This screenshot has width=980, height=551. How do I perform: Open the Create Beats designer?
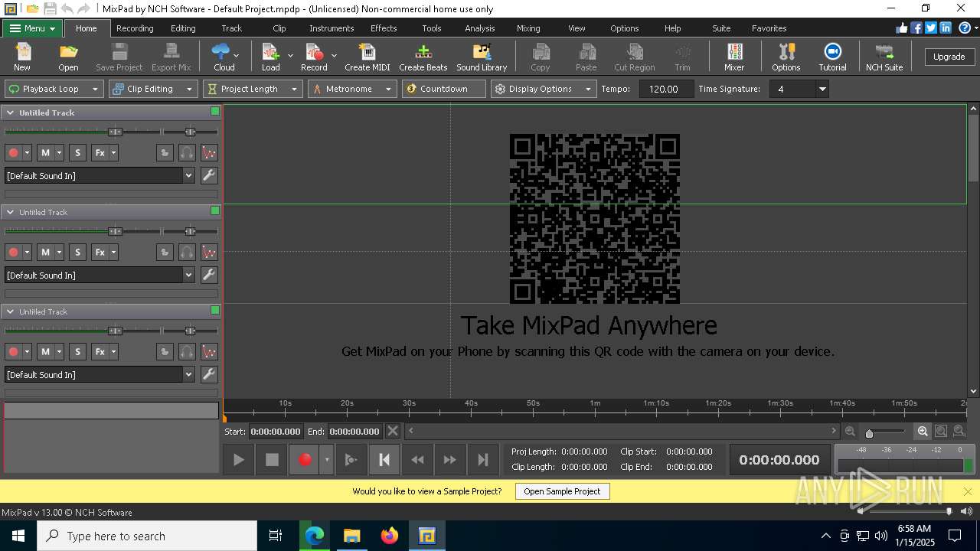[423, 57]
